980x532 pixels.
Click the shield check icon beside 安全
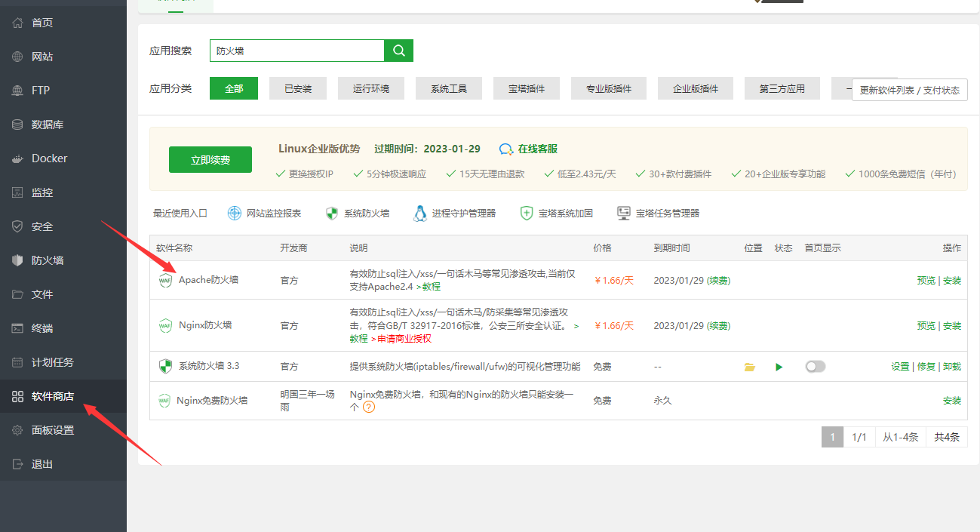coord(18,226)
